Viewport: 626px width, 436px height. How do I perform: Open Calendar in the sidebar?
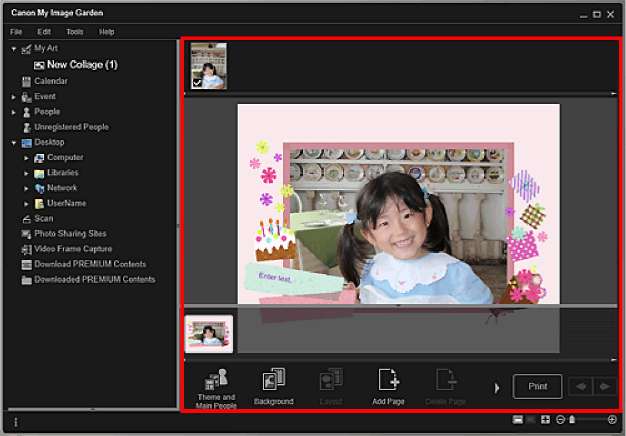50,80
